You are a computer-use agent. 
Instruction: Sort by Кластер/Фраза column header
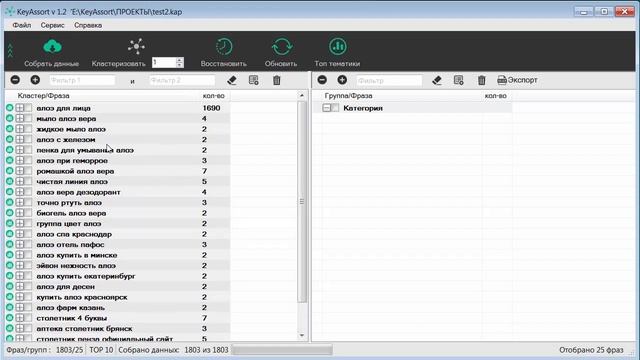point(43,96)
